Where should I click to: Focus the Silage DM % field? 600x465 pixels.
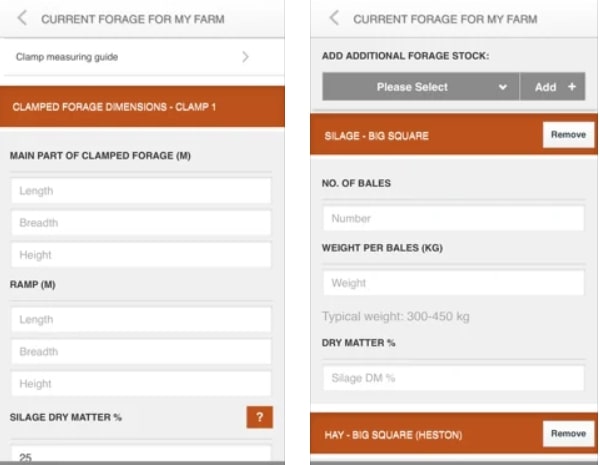pos(453,378)
